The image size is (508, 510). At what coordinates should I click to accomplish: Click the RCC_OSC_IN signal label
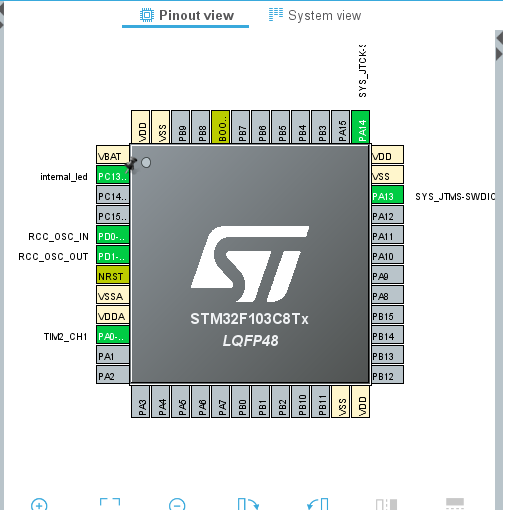58,237
